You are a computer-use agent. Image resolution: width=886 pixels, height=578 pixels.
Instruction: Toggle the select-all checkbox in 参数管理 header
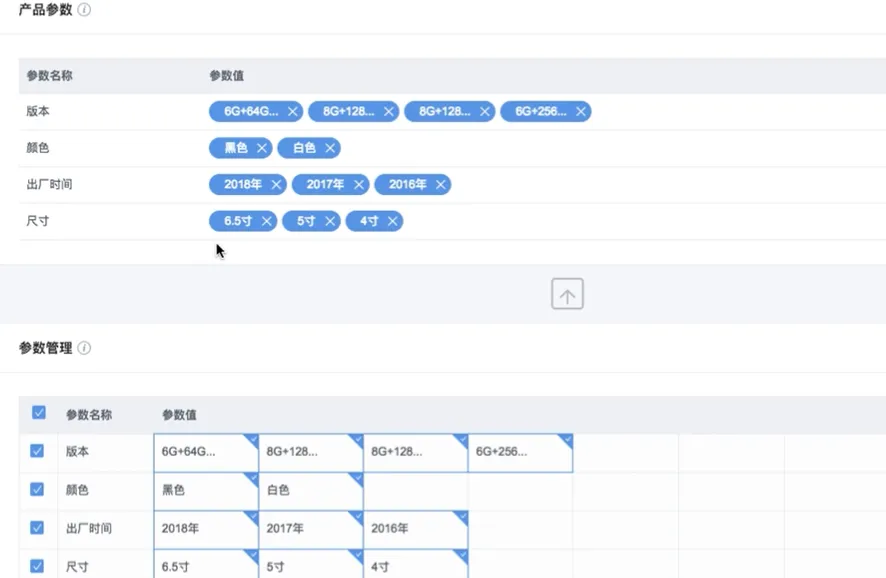point(38,412)
